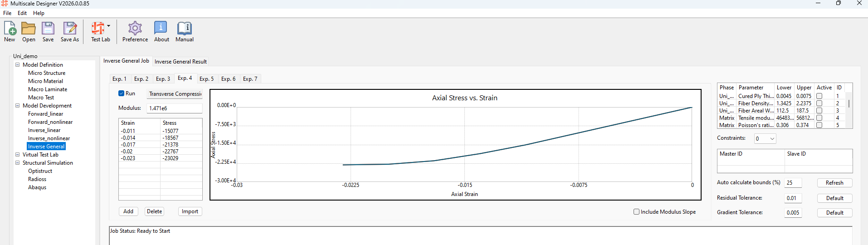Enable Include Modulus Slope checkbox
Viewport: 868px width, 245px height.
pos(636,212)
